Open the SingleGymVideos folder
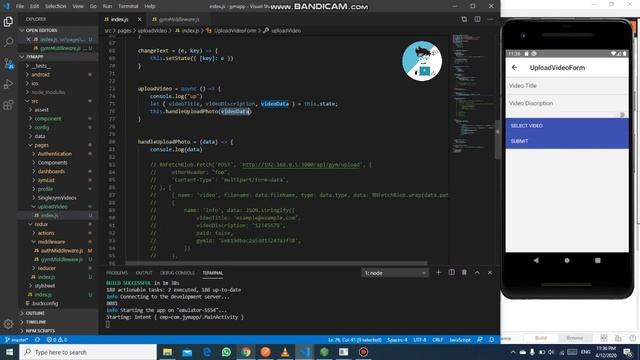This screenshot has width=640, height=360. pos(57,198)
